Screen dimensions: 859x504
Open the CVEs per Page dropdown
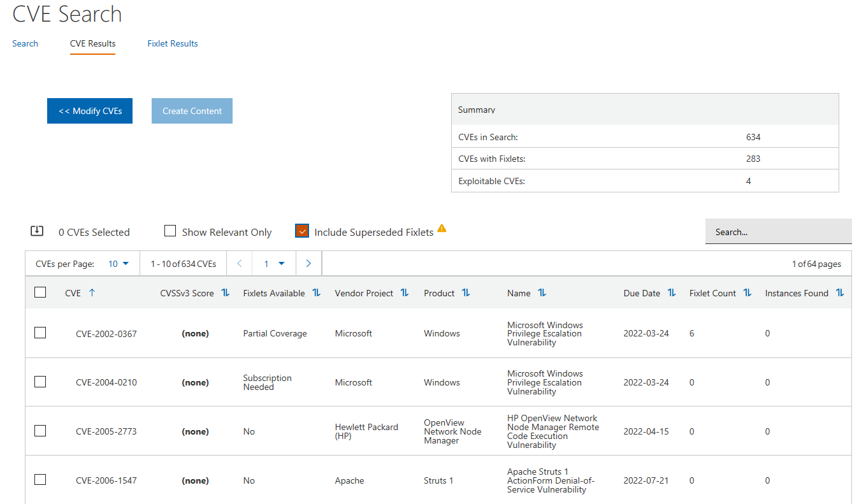tap(119, 263)
